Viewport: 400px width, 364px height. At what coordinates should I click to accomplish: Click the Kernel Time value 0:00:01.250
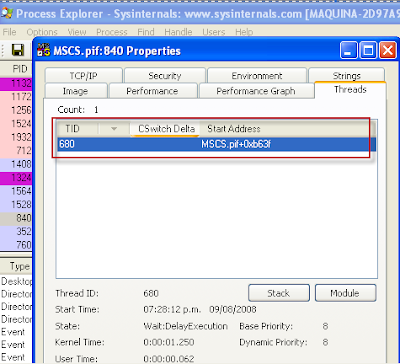(169, 342)
